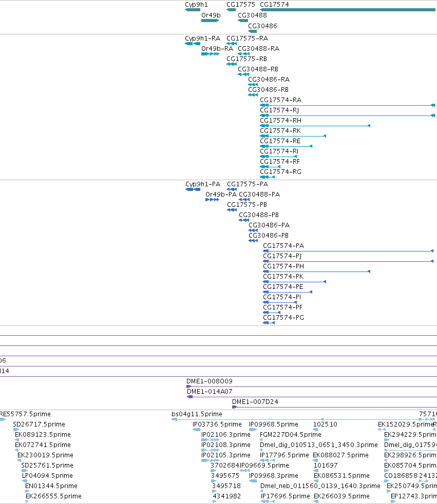Screen dimensions: 437x504
Task: Select transcript CG17574-RJ label
Action: (279, 110)
